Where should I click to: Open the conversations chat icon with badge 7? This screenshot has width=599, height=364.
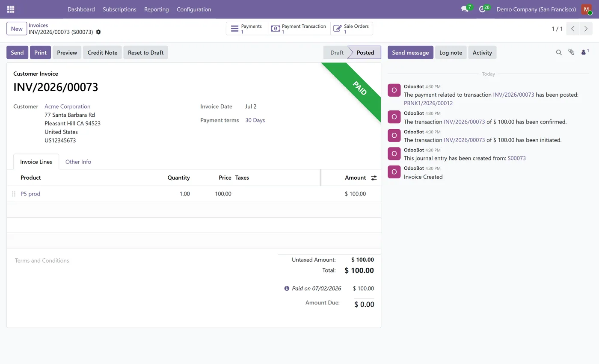coord(465,9)
